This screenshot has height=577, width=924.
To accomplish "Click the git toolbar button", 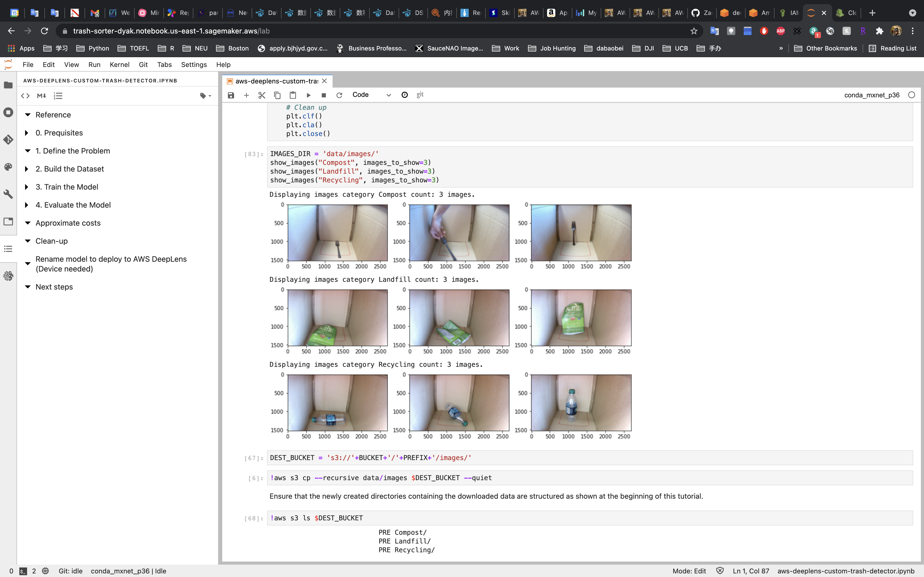I will click(420, 95).
